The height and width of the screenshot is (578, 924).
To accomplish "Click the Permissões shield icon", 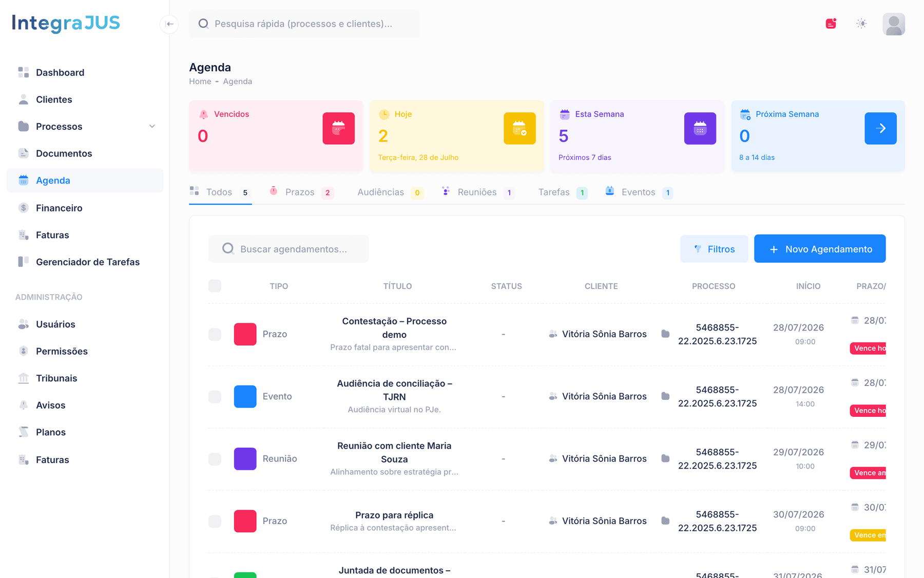I will [24, 351].
